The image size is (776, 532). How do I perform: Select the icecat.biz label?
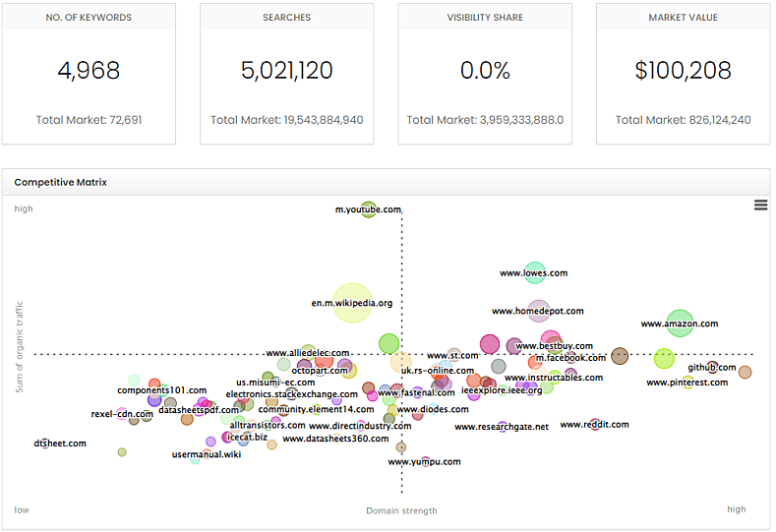click(x=247, y=437)
